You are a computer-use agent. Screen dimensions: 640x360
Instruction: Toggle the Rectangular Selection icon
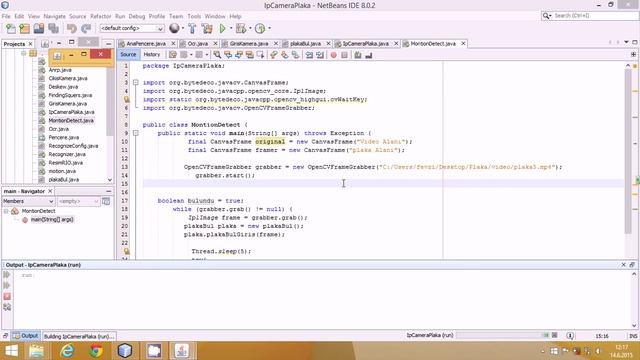(x=260, y=55)
